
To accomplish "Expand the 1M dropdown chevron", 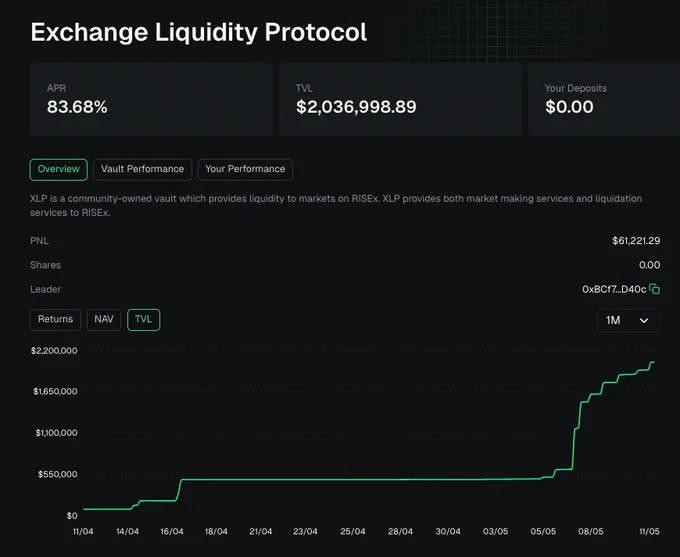I will (644, 321).
